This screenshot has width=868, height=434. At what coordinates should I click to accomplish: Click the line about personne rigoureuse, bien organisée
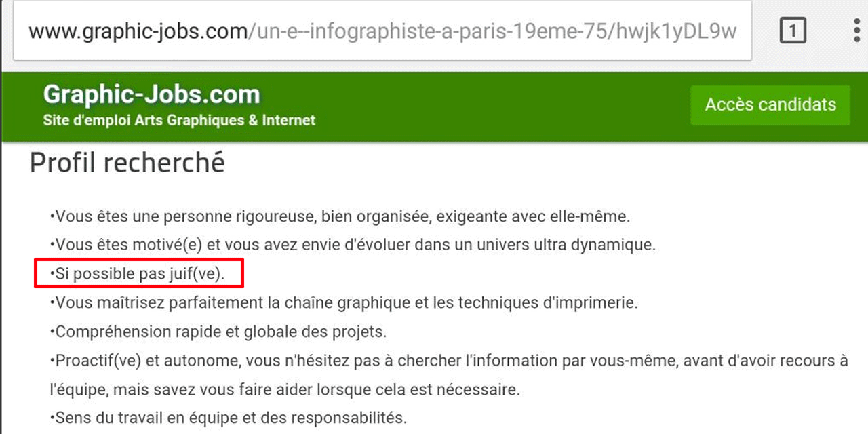click(340, 217)
